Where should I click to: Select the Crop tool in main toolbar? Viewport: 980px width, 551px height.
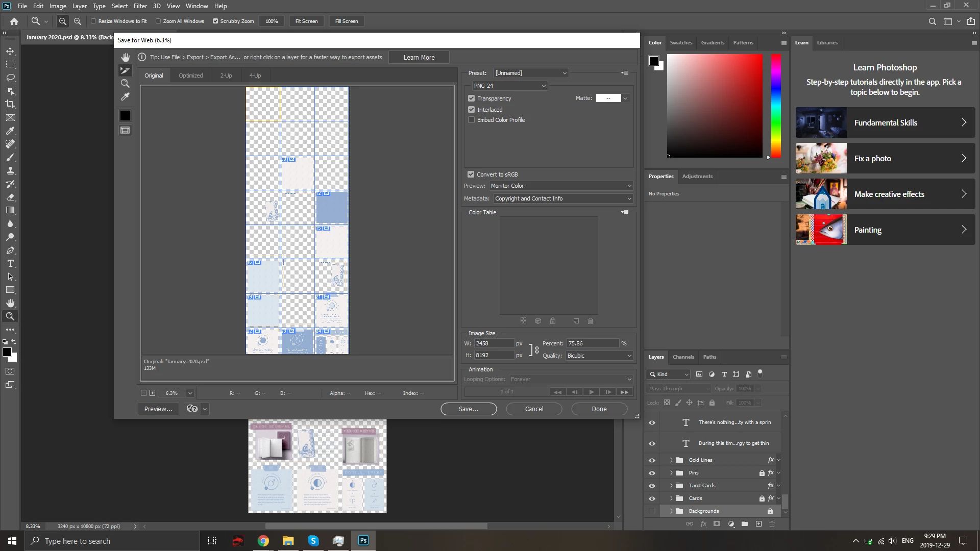tap(10, 104)
